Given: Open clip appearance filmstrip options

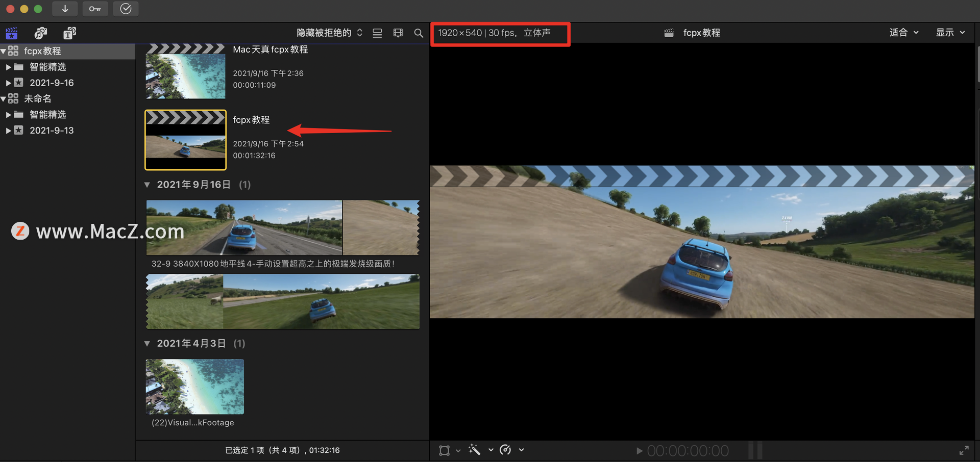Looking at the screenshot, I should coord(398,33).
